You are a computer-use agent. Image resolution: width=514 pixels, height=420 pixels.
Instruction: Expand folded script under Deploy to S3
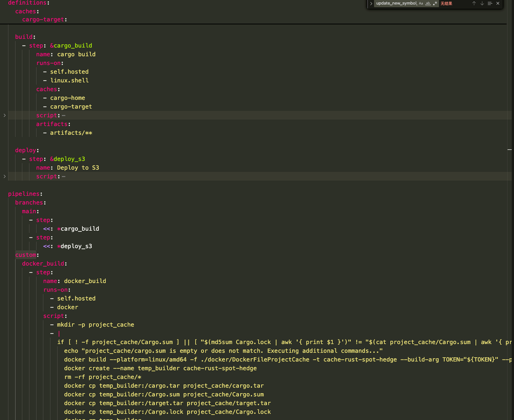(5, 176)
